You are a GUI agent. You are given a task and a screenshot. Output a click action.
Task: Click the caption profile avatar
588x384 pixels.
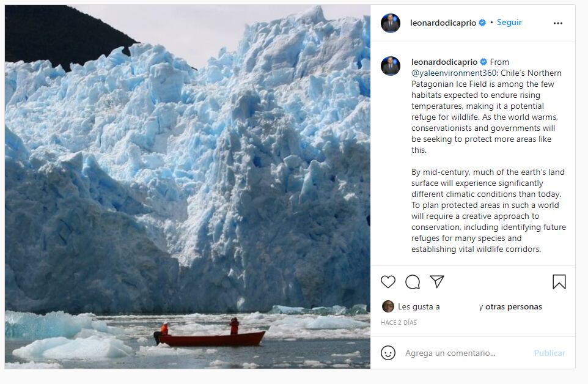391,66
